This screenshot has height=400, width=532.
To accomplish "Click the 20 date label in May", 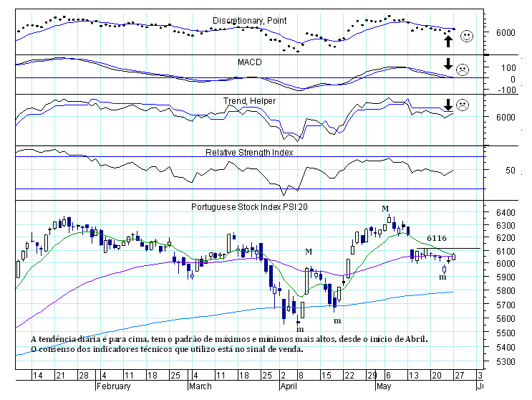I will point(436,376).
